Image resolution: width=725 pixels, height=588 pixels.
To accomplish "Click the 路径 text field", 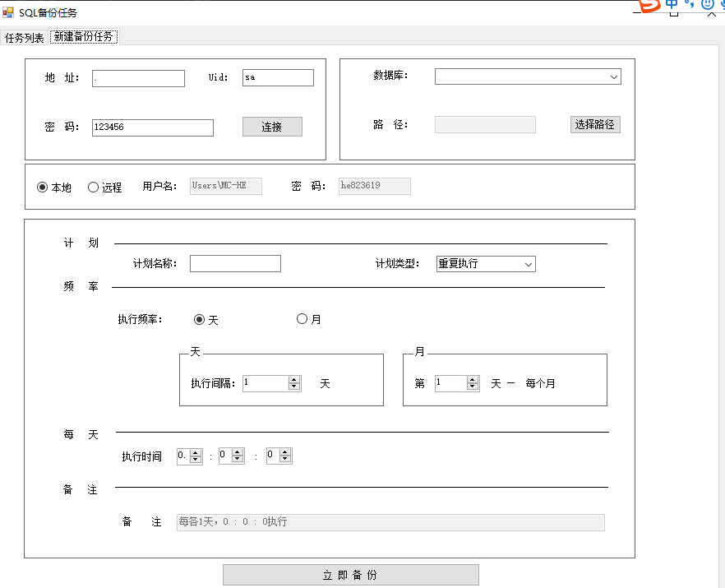I will click(x=485, y=124).
